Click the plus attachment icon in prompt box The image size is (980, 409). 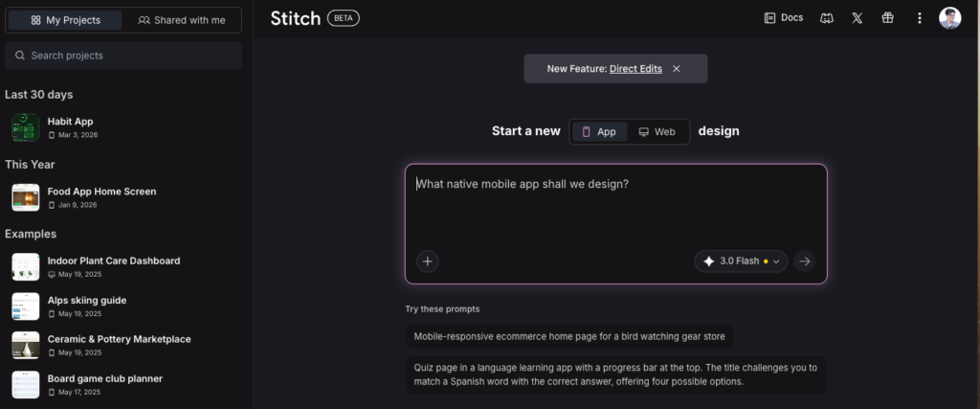428,261
